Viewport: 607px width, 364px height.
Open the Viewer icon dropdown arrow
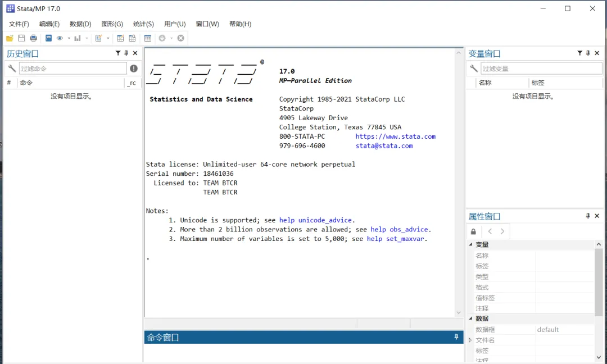69,38
